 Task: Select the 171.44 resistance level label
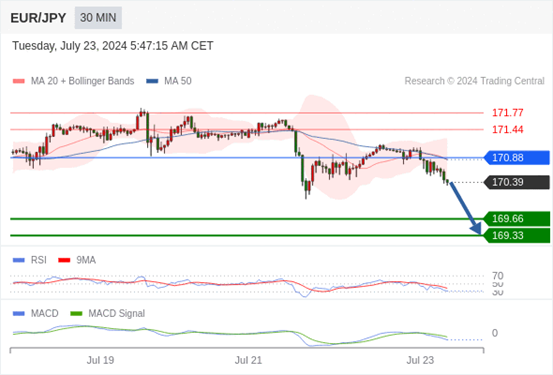tap(508, 129)
